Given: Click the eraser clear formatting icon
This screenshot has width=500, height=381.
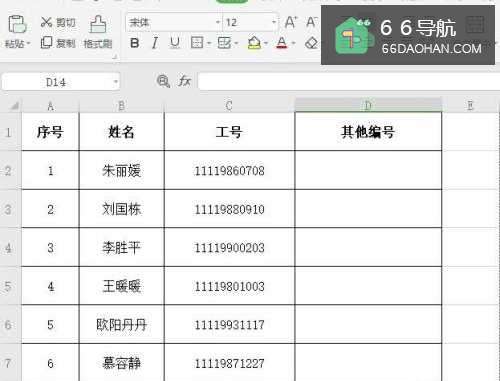Looking at the screenshot, I should (311, 43).
